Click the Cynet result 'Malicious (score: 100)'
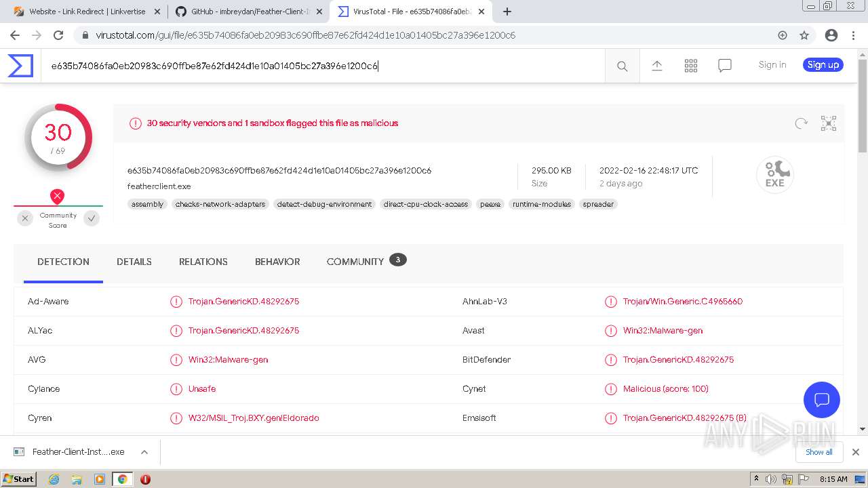868x488 pixels. (x=666, y=389)
